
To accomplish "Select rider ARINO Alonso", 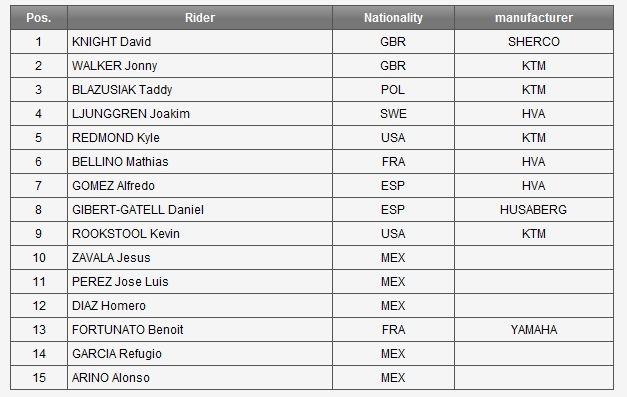I will pyautogui.click(x=111, y=377).
